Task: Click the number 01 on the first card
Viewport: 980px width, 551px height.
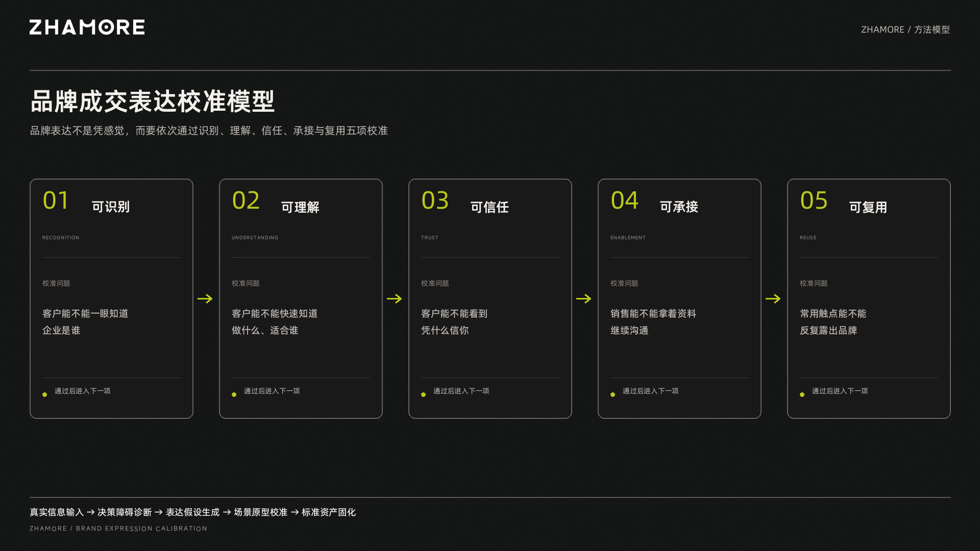Action: (x=56, y=201)
